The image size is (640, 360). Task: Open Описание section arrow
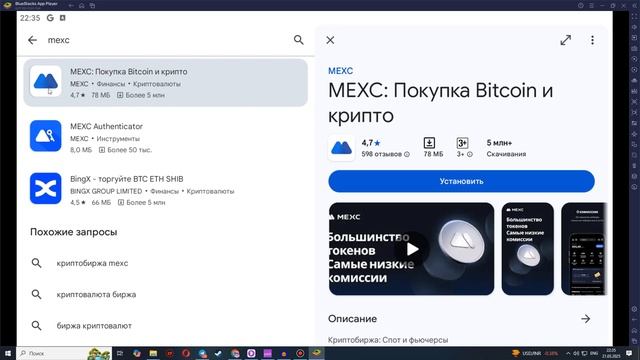click(x=586, y=319)
